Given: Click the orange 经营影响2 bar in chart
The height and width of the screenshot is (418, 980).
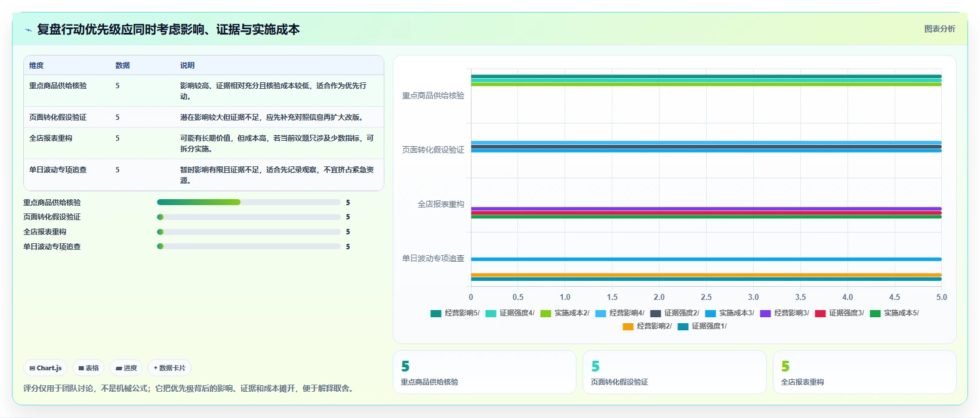Looking at the screenshot, I should [x=706, y=275].
